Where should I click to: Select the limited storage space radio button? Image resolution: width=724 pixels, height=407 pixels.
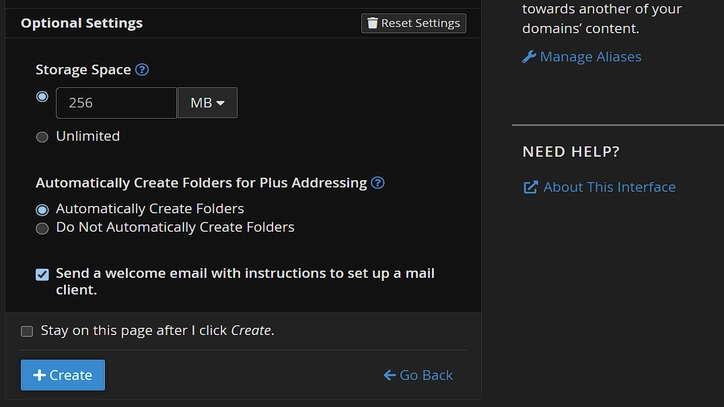pos(42,97)
